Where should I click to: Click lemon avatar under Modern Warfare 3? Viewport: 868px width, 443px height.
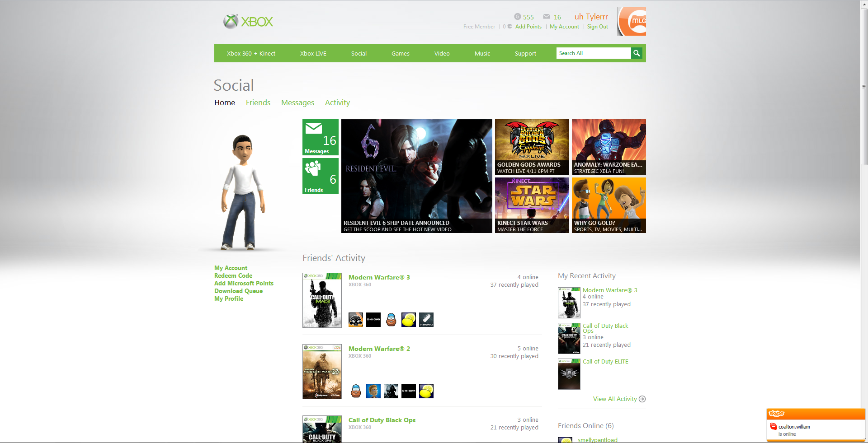[x=409, y=320]
